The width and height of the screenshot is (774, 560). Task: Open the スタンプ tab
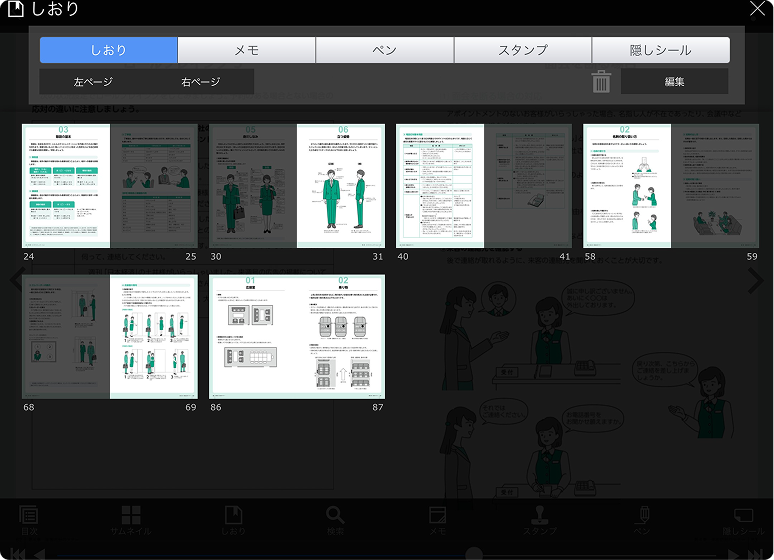(x=523, y=50)
